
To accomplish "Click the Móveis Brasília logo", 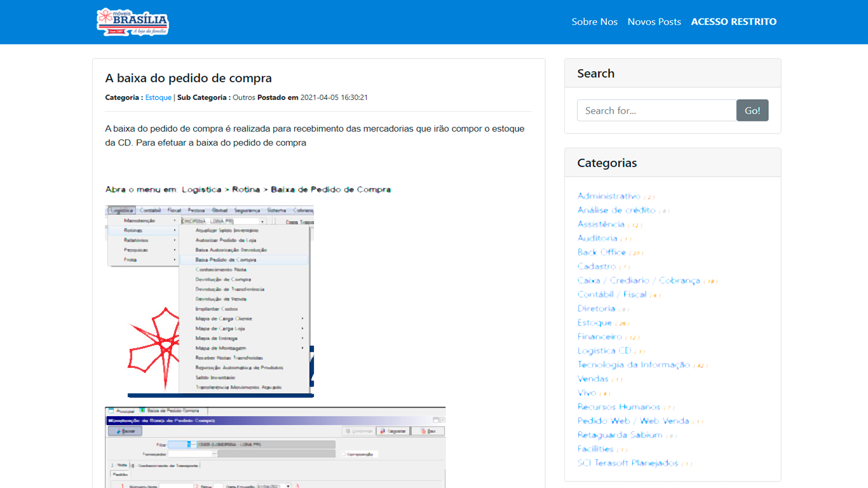I will 133,22.
